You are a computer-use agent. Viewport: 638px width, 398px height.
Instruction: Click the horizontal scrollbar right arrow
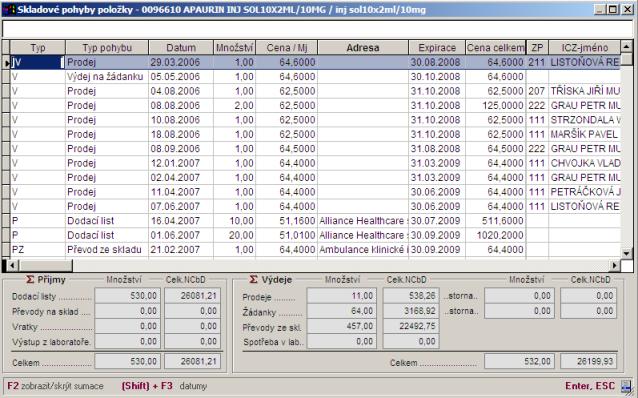(615, 266)
